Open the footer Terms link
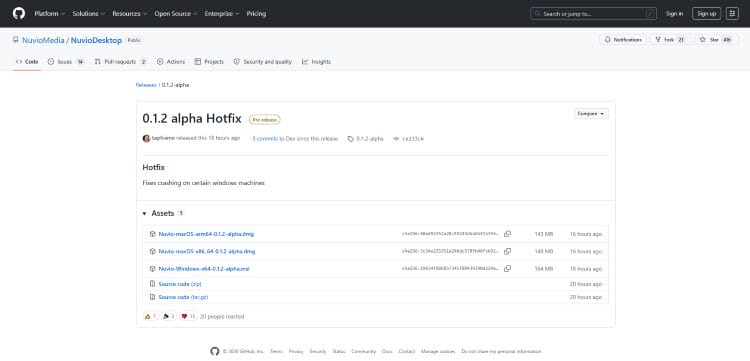The height and width of the screenshot is (361, 750). [276, 351]
